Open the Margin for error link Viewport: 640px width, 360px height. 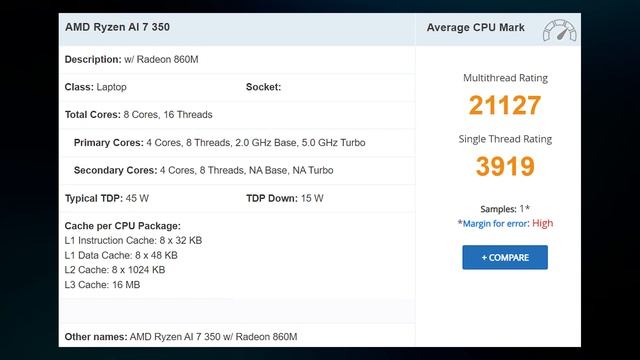(496, 223)
